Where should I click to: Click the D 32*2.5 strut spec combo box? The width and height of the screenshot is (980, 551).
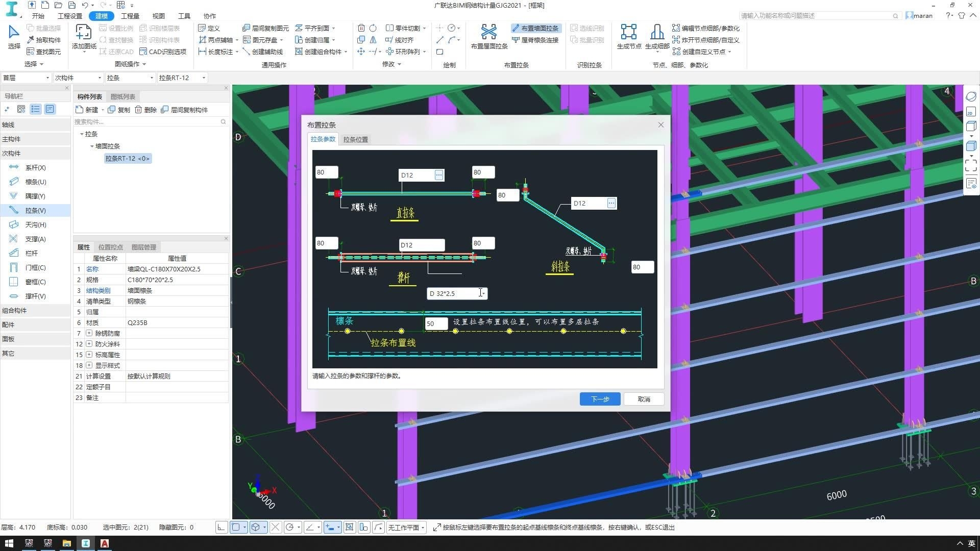(456, 293)
